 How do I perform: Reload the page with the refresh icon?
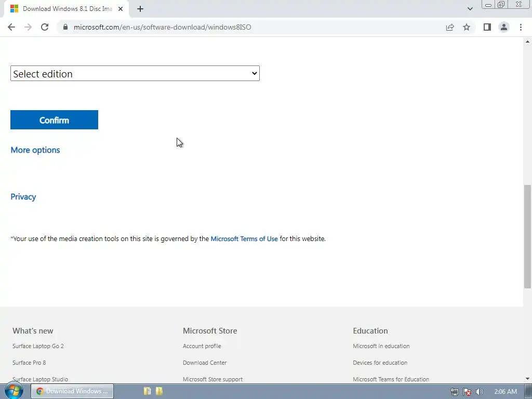coord(45,27)
